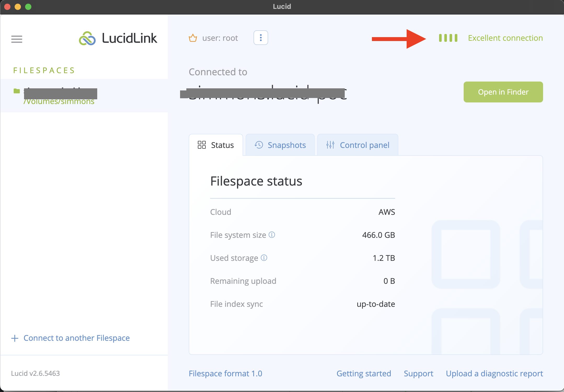
Task: Click the Snapshots clock icon
Action: pyautogui.click(x=259, y=145)
